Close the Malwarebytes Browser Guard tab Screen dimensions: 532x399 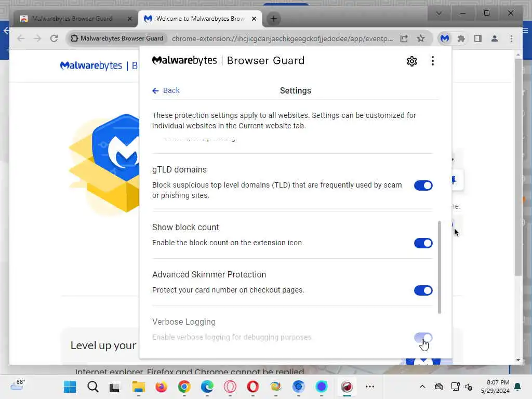(x=129, y=19)
